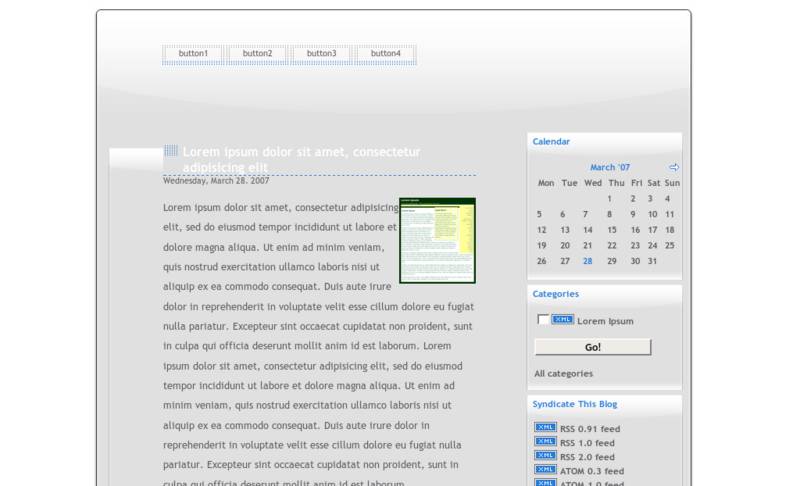Viewport: 785px width, 486px height.
Task: Go to next month with calendar arrow
Action: click(674, 167)
